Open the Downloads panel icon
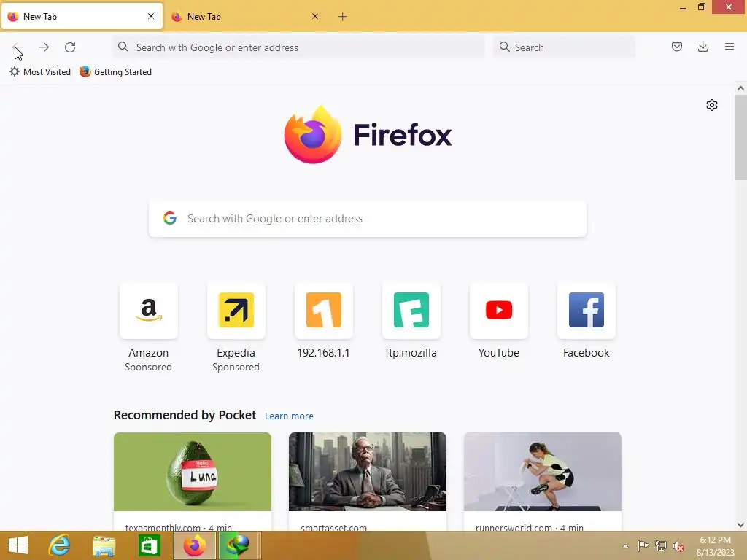Viewport: 747px width, 560px height. tap(703, 47)
